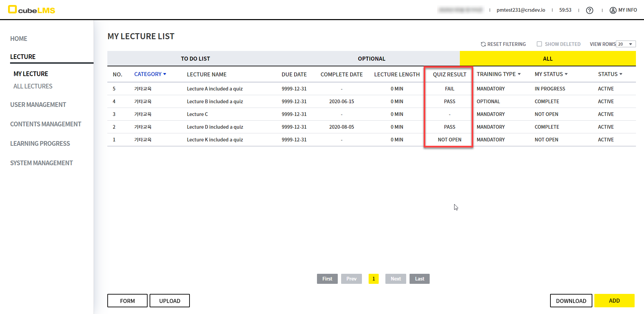The height and width of the screenshot is (314, 644).
Task: Click the Reset Filtering refresh icon
Action: pos(483,44)
